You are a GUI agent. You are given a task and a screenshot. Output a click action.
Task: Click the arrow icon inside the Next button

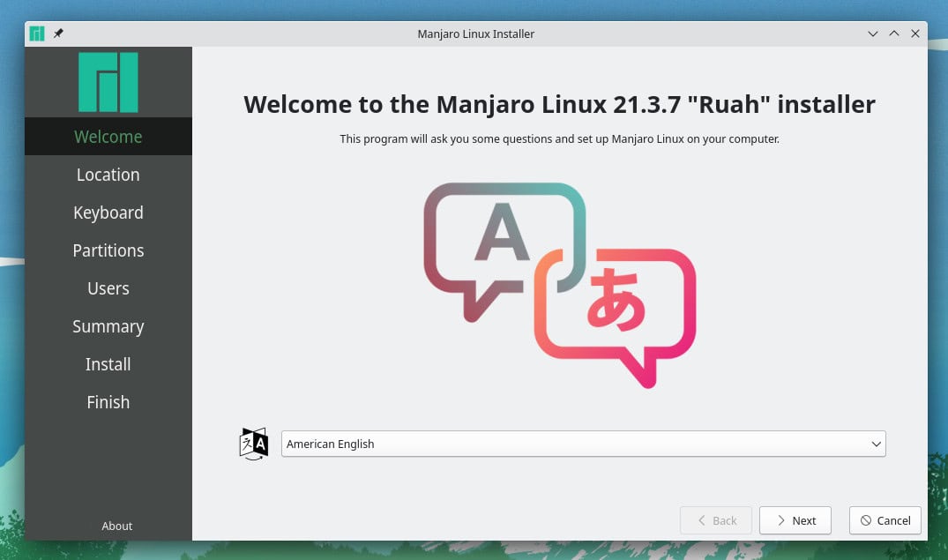[x=783, y=520]
